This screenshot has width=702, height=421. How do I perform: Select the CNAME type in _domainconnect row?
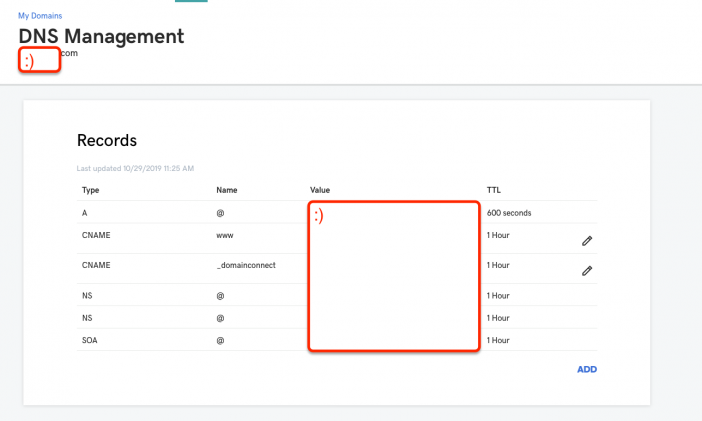pos(96,265)
